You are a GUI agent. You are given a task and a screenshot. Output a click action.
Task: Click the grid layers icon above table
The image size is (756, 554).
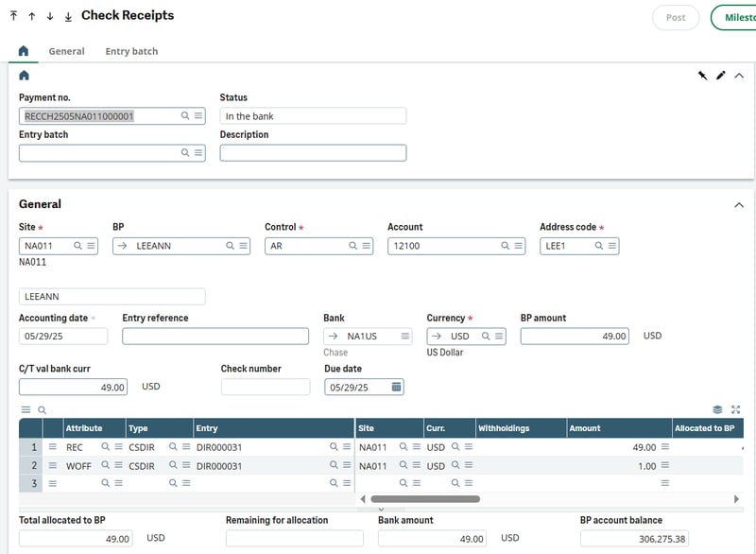pyautogui.click(x=718, y=409)
